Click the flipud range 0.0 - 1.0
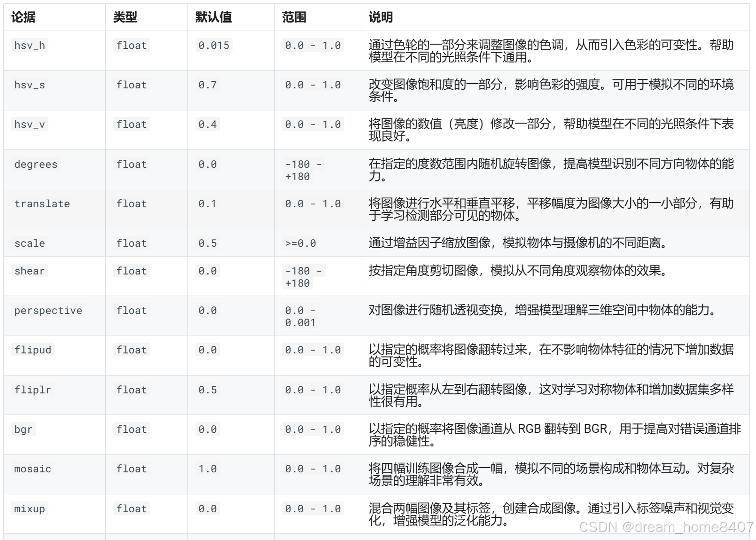Screen dimensions: 756x540 (x=313, y=350)
